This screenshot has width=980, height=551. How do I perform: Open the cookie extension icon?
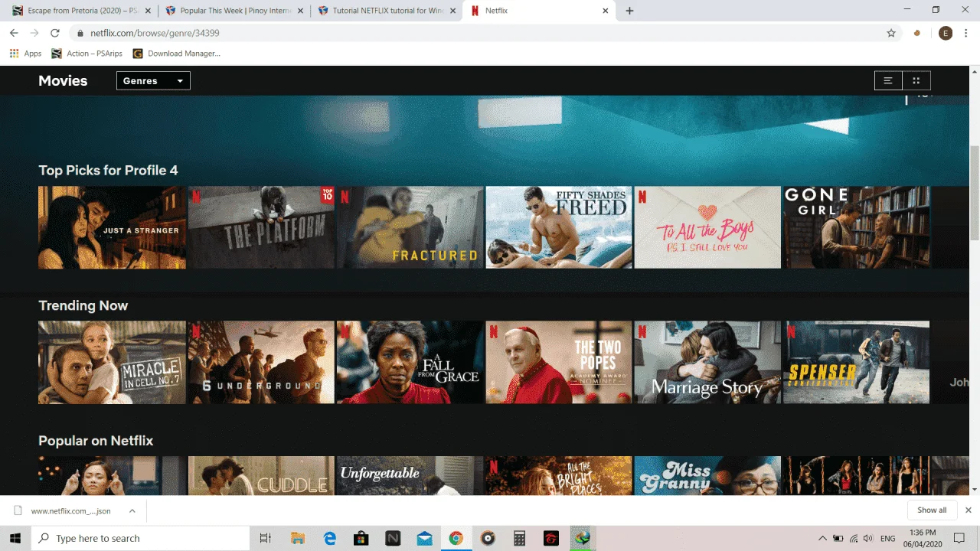[x=917, y=33]
